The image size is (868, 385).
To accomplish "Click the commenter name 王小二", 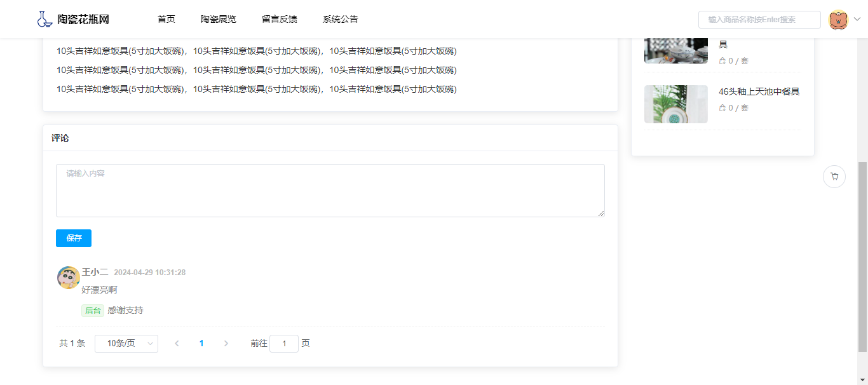I will coord(95,272).
